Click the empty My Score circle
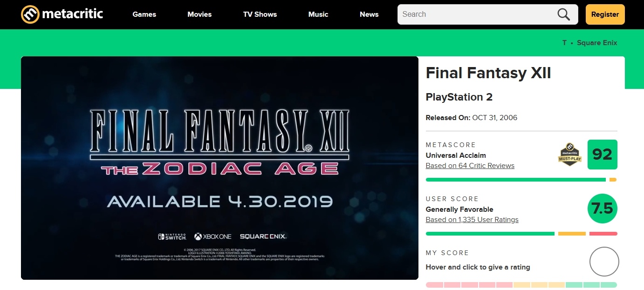644x290 pixels. coord(604,262)
